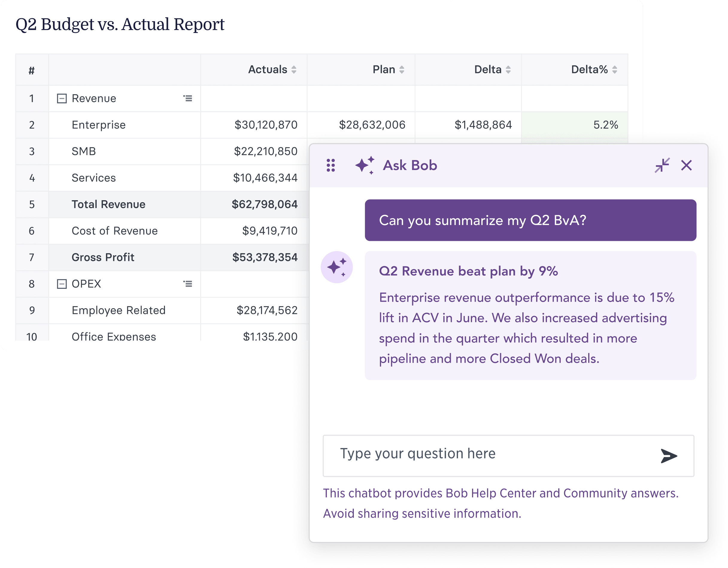Open the OPEX row list menu icon

(188, 283)
